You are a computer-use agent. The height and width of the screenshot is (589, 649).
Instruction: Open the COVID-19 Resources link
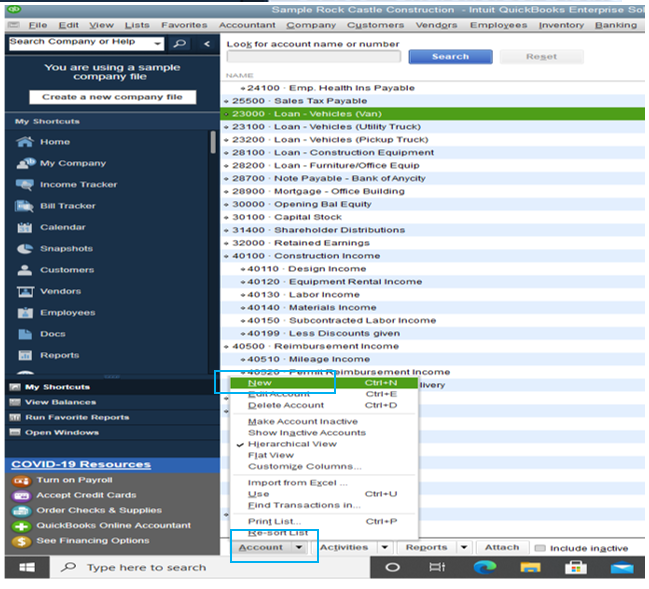click(x=81, y=464)
